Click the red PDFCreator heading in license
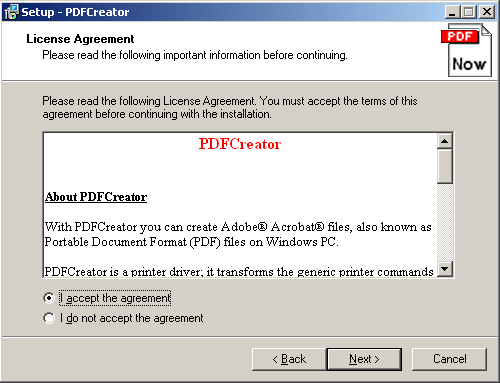This screenshot has height=383, width=500. click(x=240, y=144)
